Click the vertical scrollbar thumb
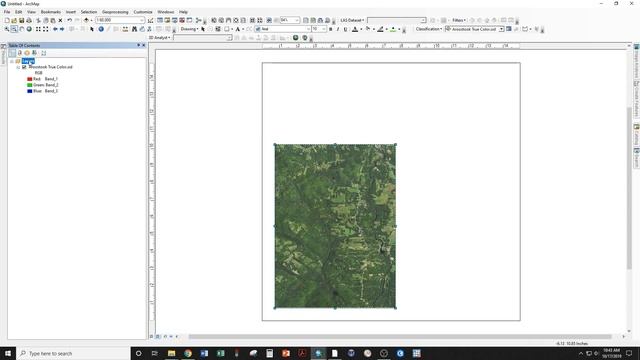 click(x=629, y=188)
